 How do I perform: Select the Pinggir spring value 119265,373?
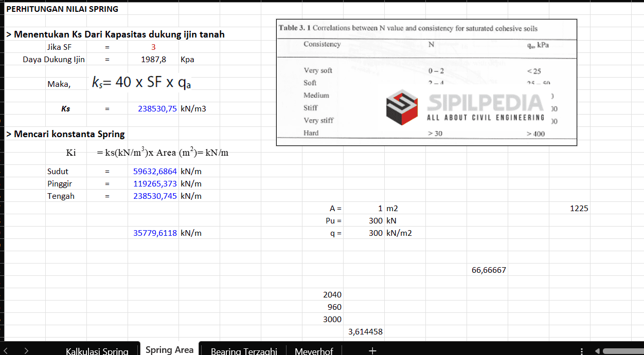155,184
